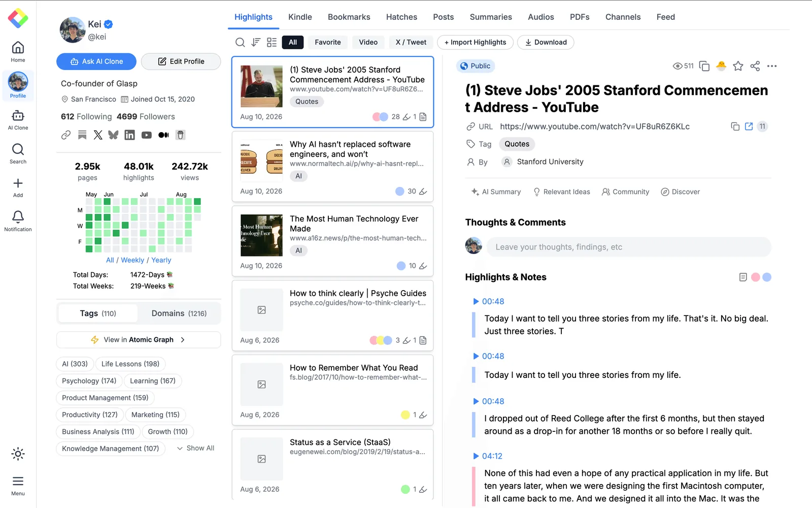The height and width of the screenshot is (508, 812).
Task: Switch to the Hatches tab
Action: (x=401, y=17)
